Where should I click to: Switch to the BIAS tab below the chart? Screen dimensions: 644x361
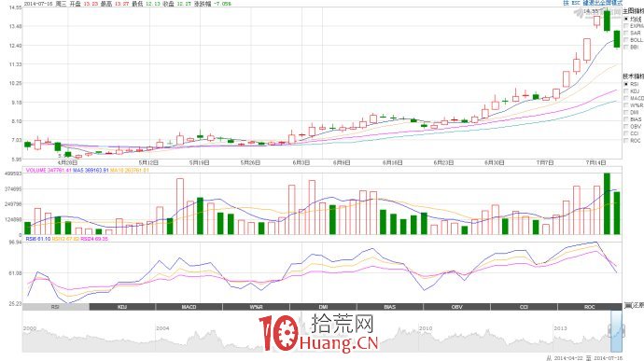390,307
